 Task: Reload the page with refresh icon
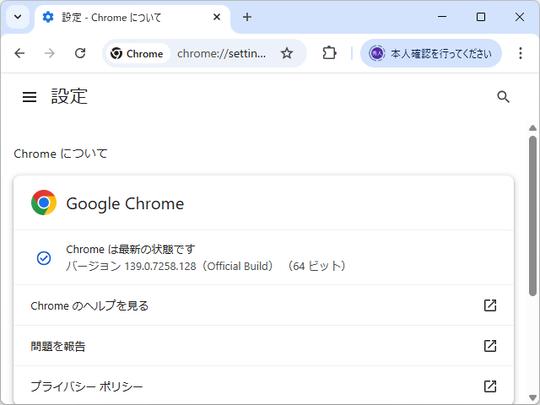point(80,53)
